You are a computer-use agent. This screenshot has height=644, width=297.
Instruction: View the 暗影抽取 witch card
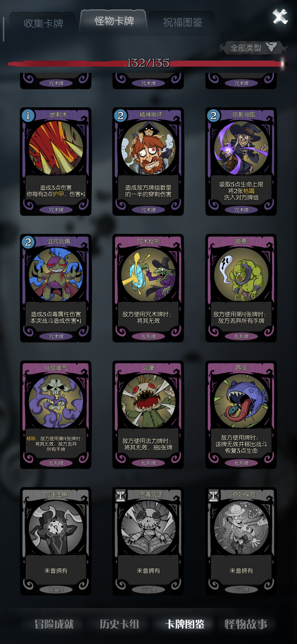[241, 162]
